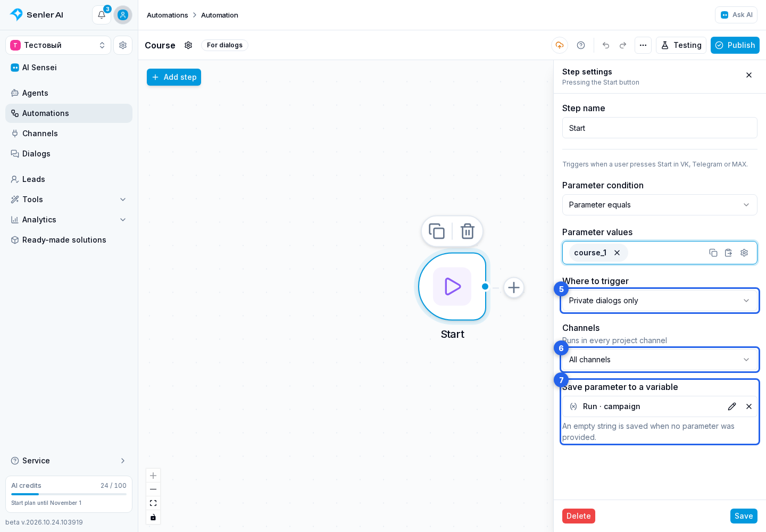Open the notifications bell

pos(102,15)
